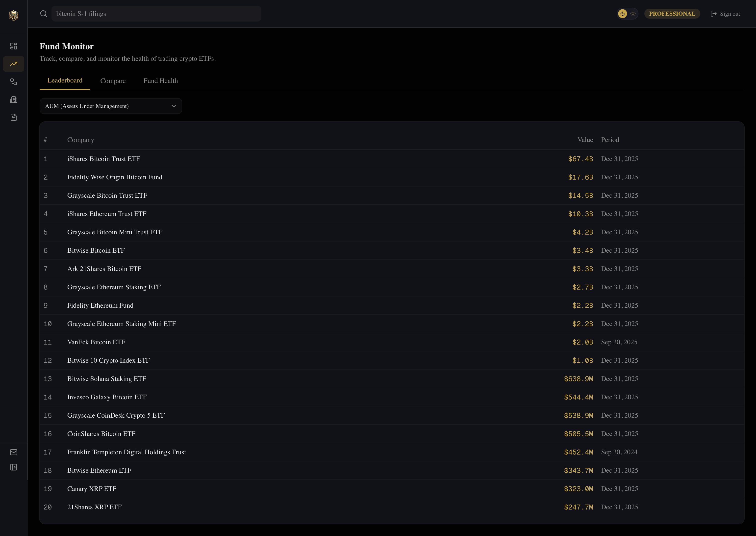Click the $544.4M value
The image size is (756, 536).
coord(578,397)
